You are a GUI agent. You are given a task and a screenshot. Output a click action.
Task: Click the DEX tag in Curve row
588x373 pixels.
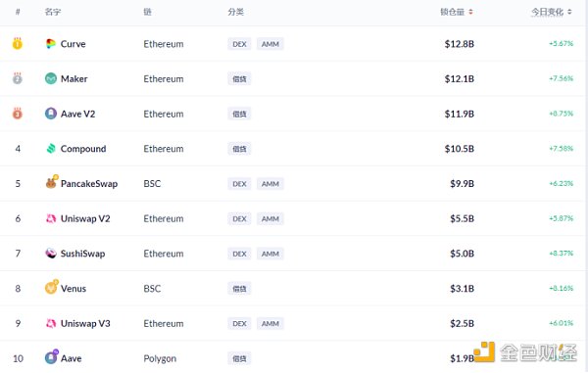click(239, 44)
